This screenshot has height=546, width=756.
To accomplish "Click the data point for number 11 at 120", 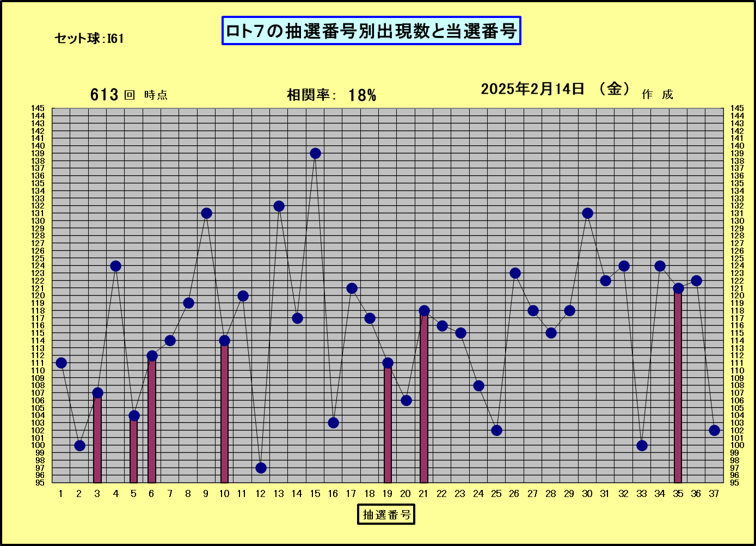I will coord(243,296).
